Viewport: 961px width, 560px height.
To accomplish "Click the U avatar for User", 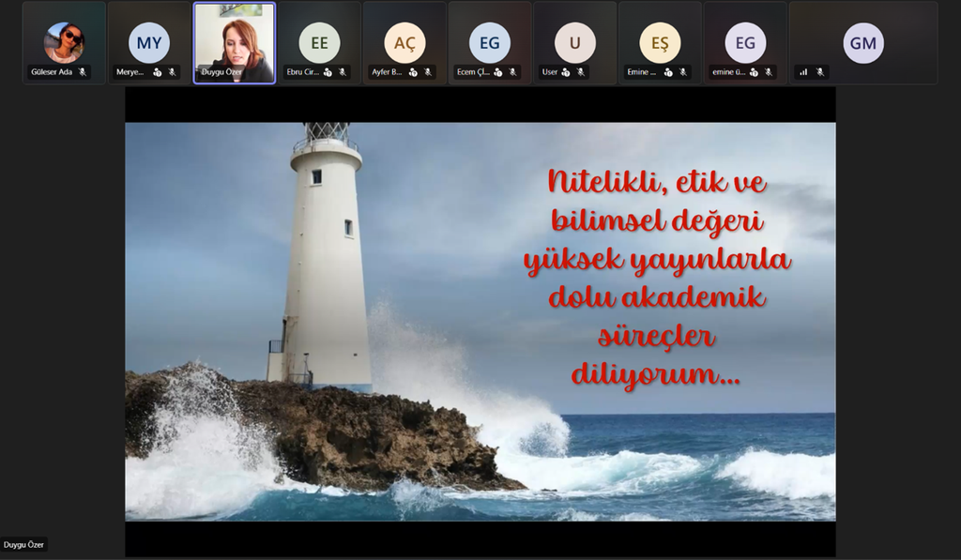I will point(574,42).
